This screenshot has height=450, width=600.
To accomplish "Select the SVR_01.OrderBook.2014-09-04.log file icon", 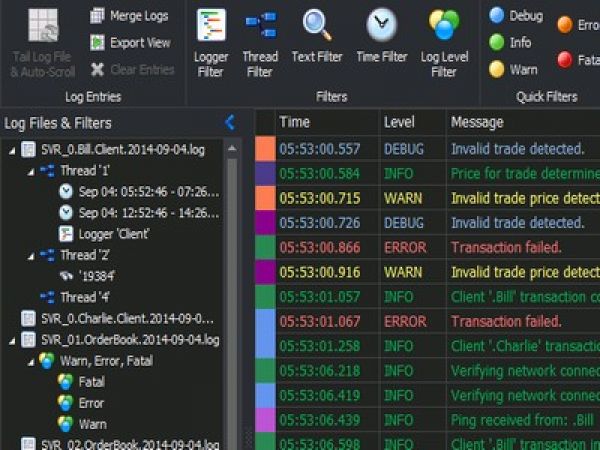I will [28, 339].
